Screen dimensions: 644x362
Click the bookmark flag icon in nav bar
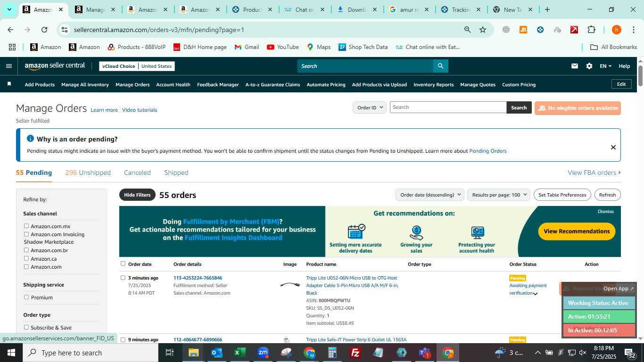[9, 84]
